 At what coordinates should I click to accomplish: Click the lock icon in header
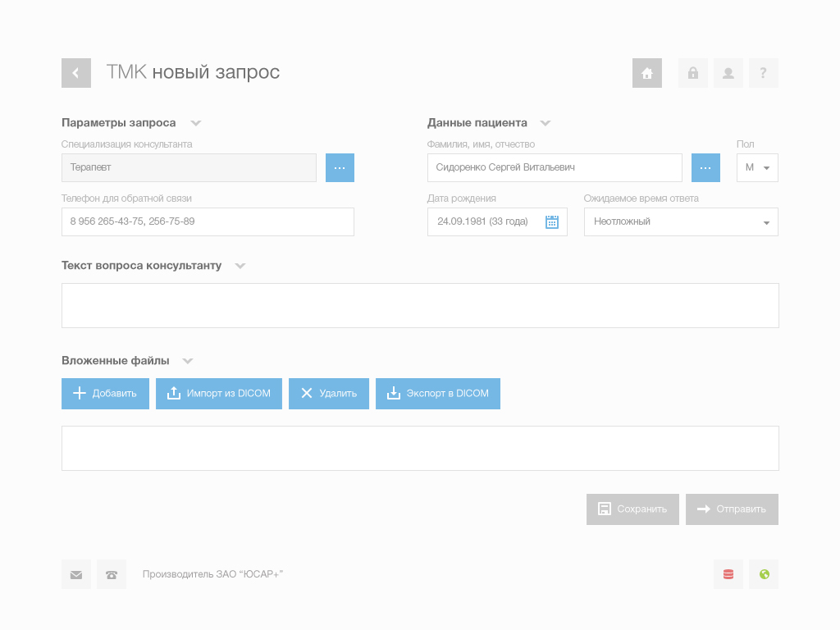[x=692, y=73]
